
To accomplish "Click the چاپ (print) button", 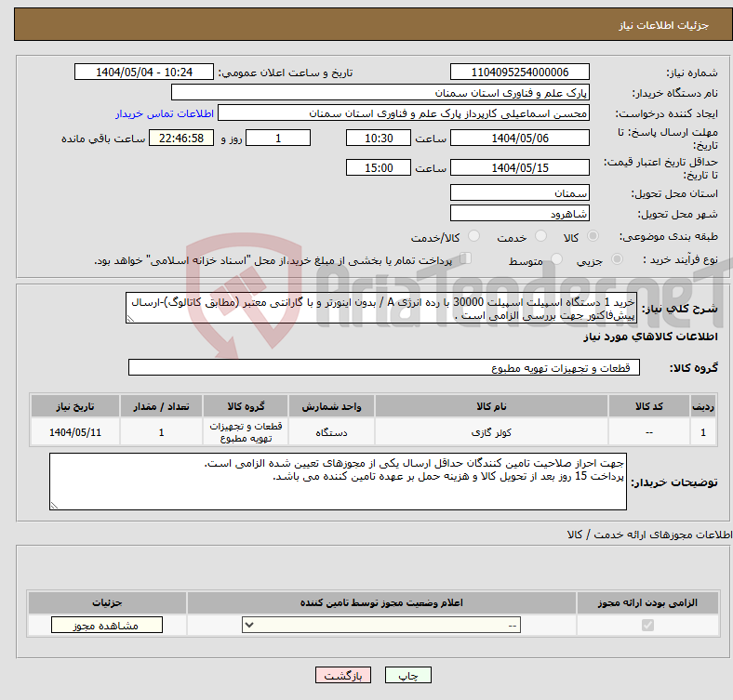I will coord(407,675).
